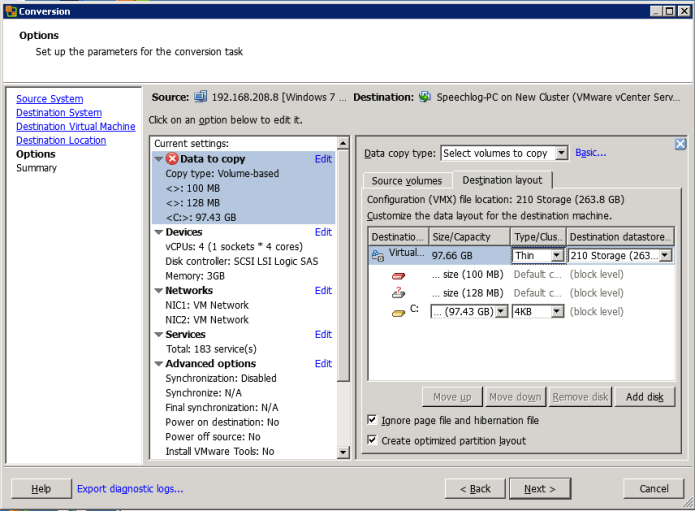Select the Destination layout tab
The width and height of the screenshot is (695, 511).
501,180
